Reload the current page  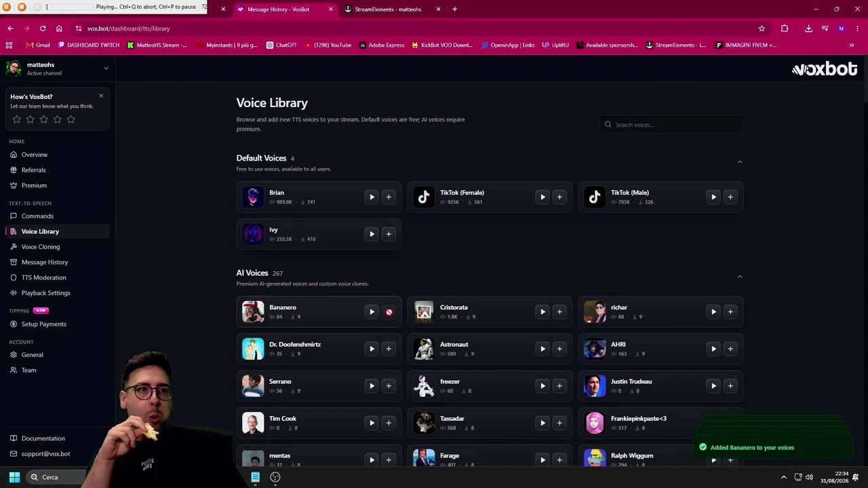click(x=43, y=28)
